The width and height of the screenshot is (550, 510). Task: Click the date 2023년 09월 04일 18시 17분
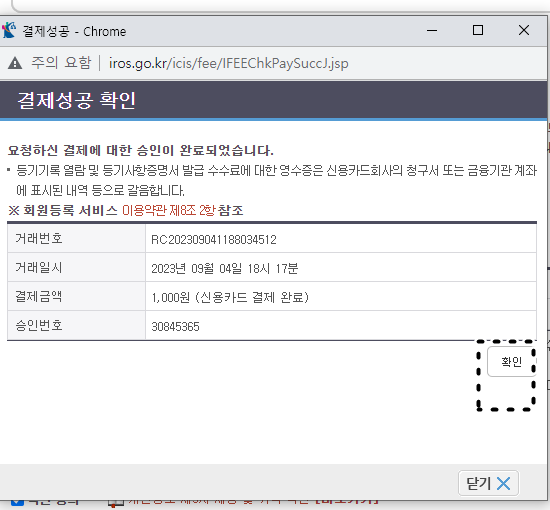click(225, 269)
